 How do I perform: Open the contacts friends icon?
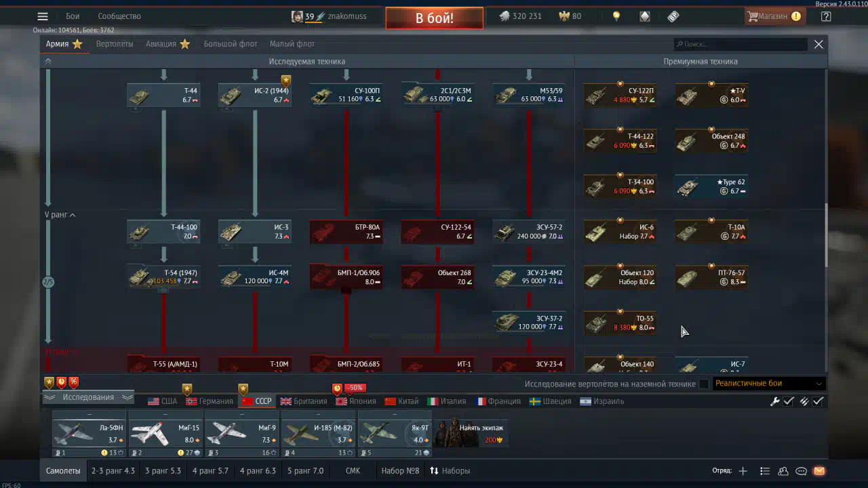(x=783, y=471)
